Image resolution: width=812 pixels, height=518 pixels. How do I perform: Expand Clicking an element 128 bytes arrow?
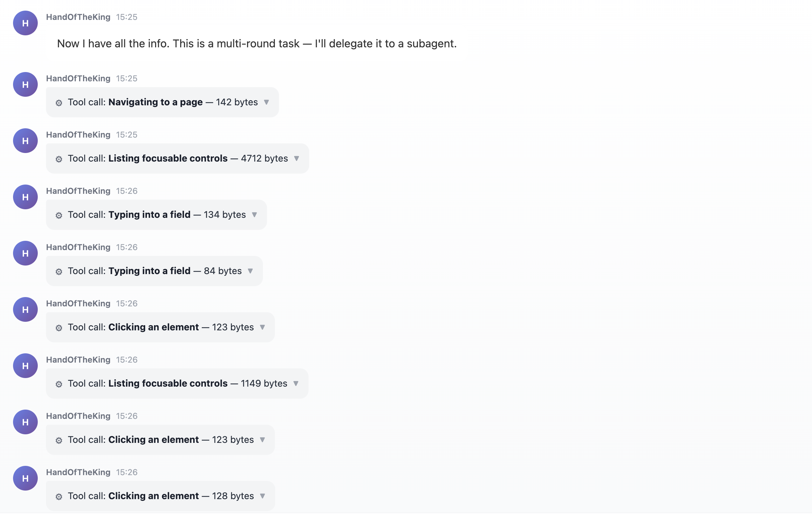pos(263,496)
